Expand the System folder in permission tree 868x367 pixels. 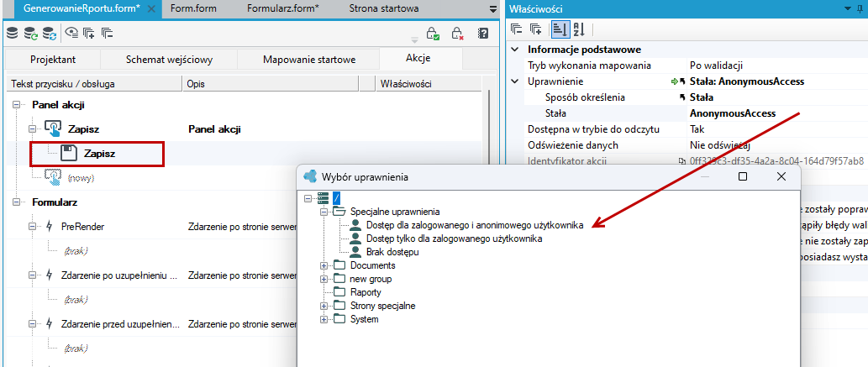(324, 319)
